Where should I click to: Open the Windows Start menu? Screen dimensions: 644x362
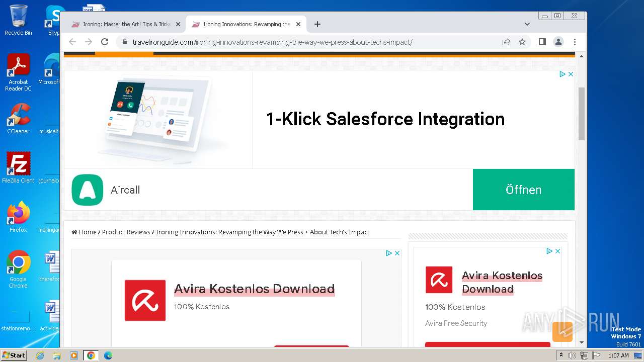click(x=14, y=355)
